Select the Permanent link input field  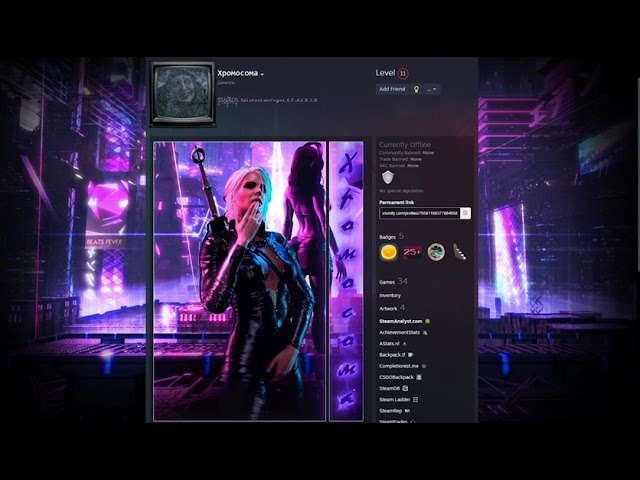(419, 213)
